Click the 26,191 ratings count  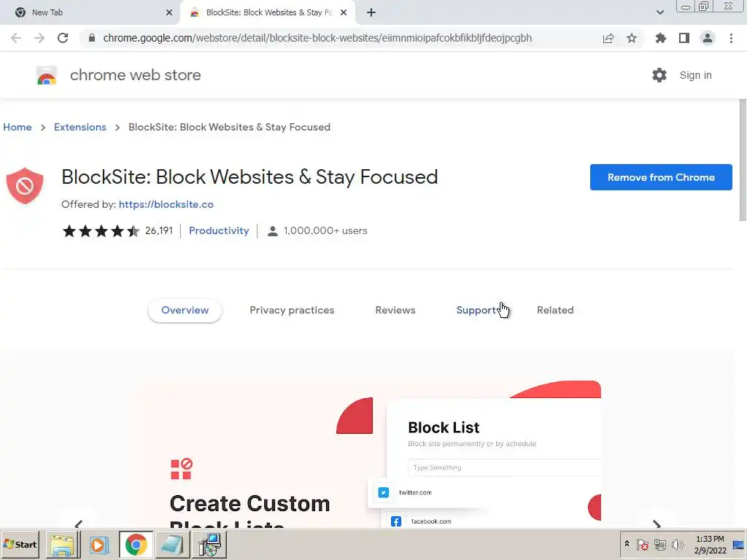point(159,230)
